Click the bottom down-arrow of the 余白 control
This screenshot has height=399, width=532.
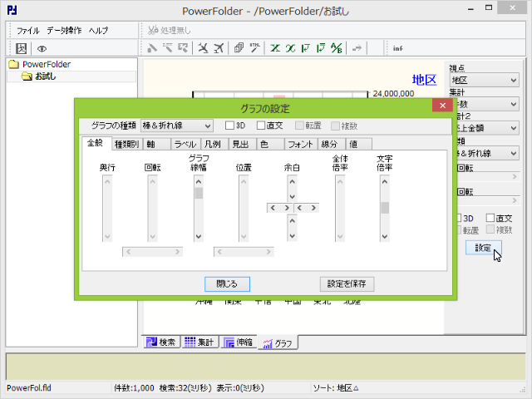pyautogui.click(x=292, y=236)
